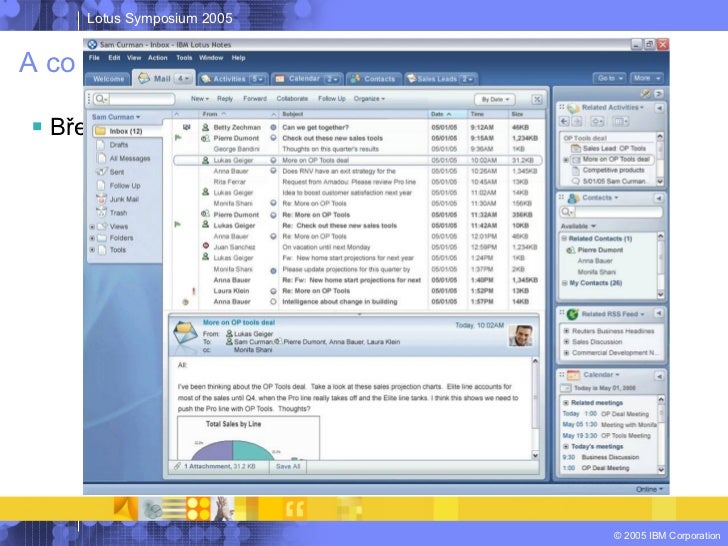Click the flag icon on Pierre Dumont's sales tools message
The image size is (728, 546).
[178, 138]
